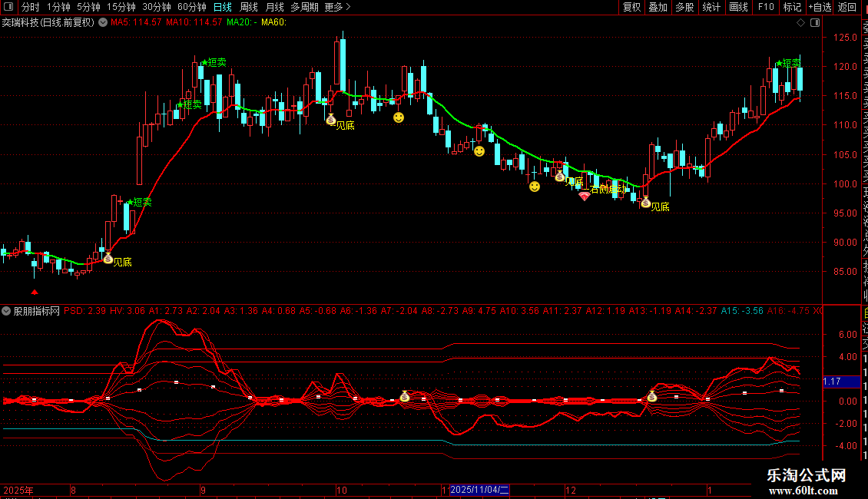Click 短卖 star marker at September peak
Screen dimensions: 868x499
214,62
